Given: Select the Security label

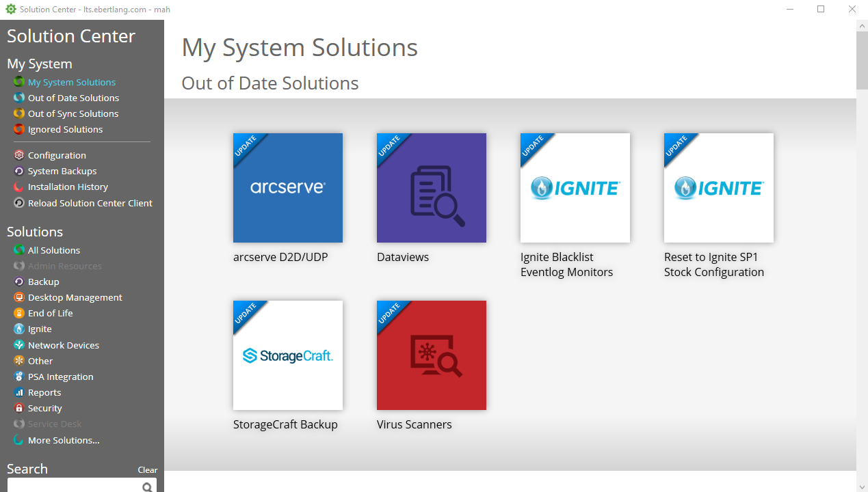Looking at the screenshot, I should 44,408.
